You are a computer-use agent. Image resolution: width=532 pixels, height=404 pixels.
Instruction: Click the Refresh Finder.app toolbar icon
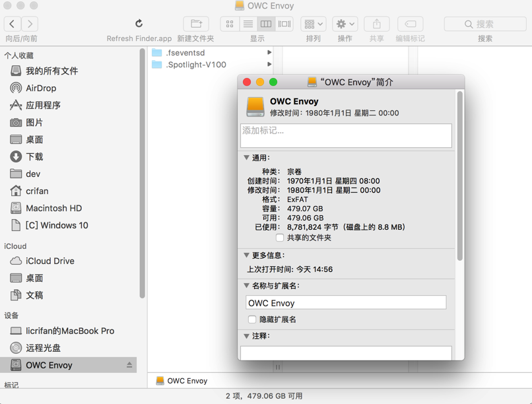[139, 24]
